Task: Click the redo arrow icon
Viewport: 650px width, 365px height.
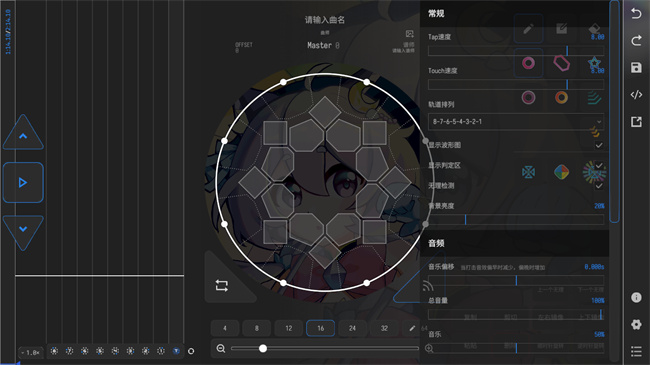Action: point(636,40)
